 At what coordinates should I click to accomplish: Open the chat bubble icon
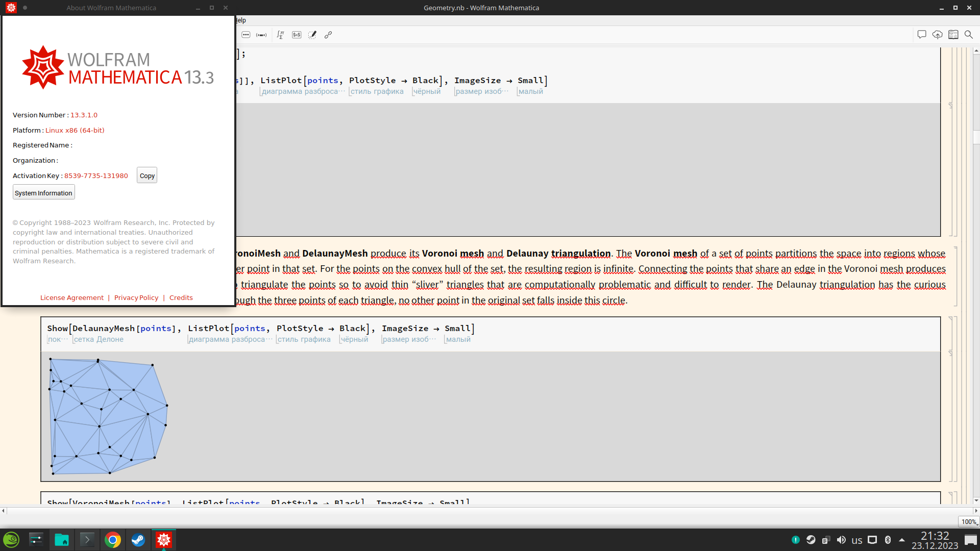click(x=921, y=35)
